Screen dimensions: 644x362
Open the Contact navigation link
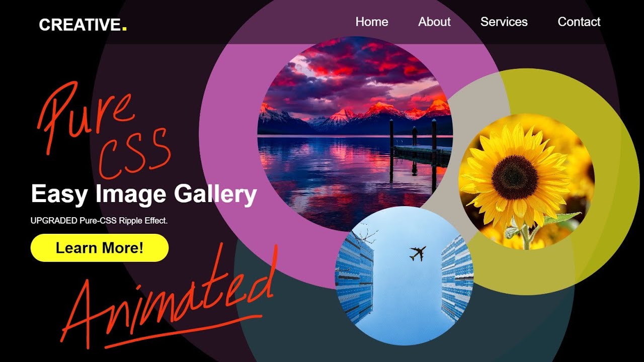click(x=579, y=22)
